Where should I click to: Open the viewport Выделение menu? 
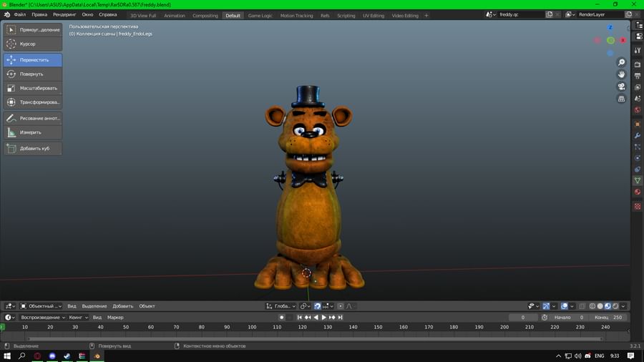tap(94, 306)
